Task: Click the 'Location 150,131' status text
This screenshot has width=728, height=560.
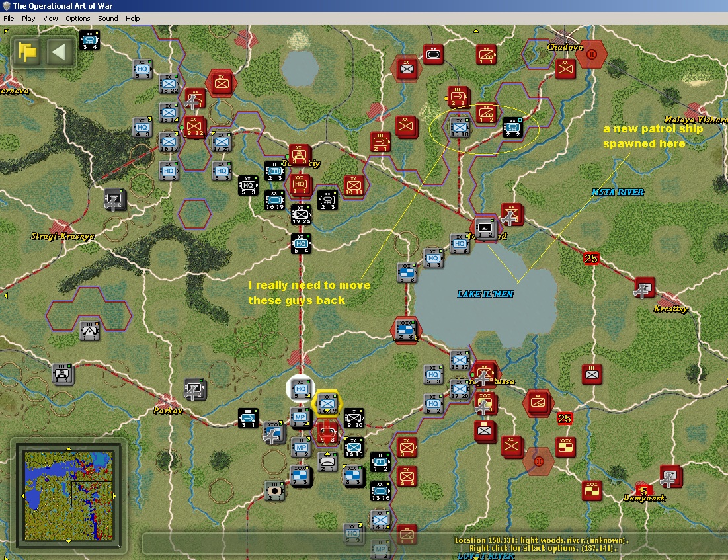Action: [542, 540]
